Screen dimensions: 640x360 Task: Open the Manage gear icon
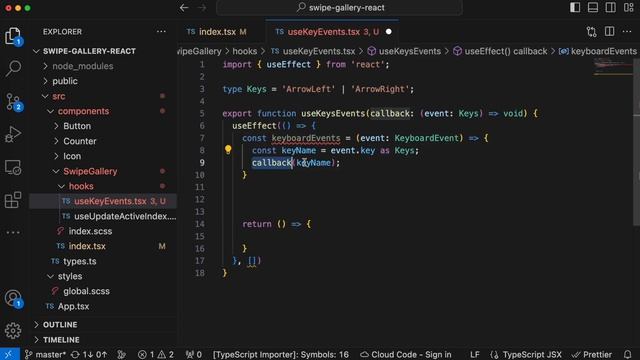coord(13,331)
